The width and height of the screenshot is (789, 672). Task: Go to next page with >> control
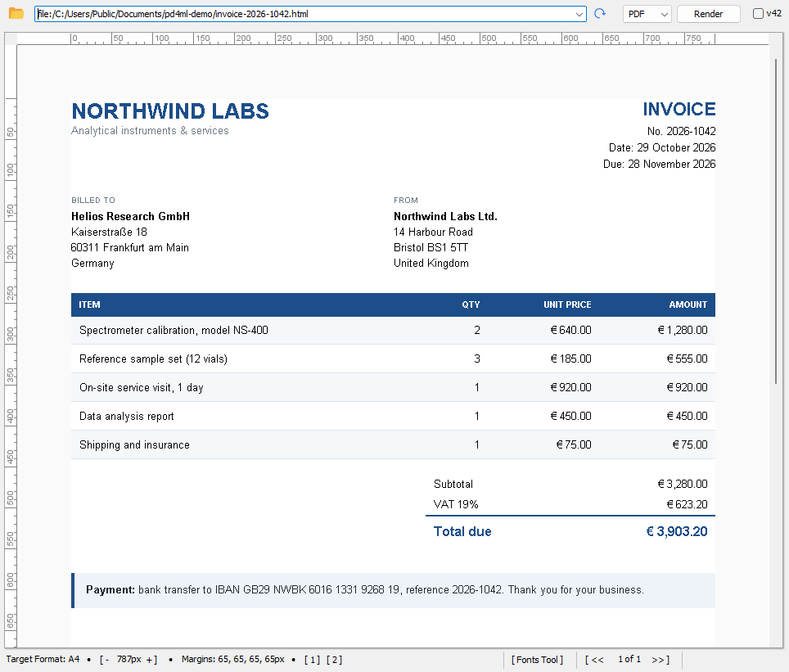661,660
